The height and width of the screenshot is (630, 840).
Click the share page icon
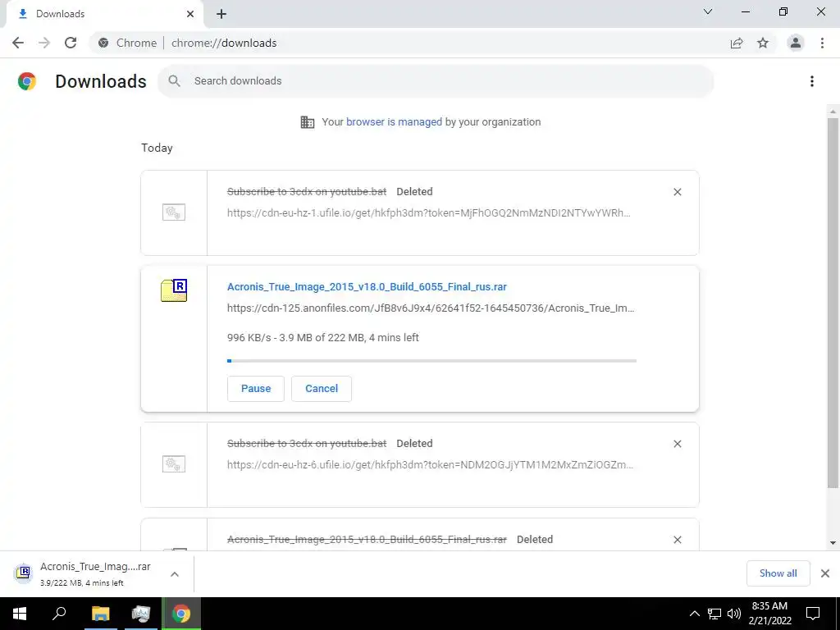(x=737, y=43)
